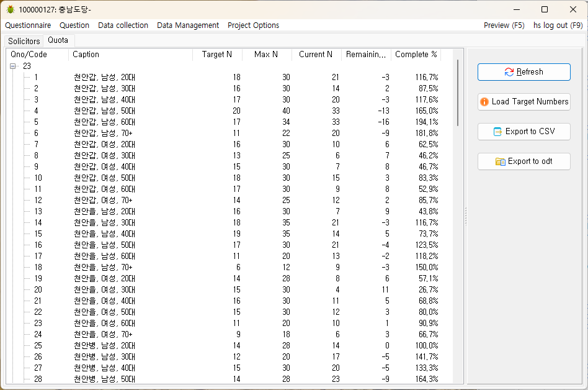The width and height of the screenshot is (588, 390).
Task: Click the Export to CSV file icon
Action: point(497,132)
